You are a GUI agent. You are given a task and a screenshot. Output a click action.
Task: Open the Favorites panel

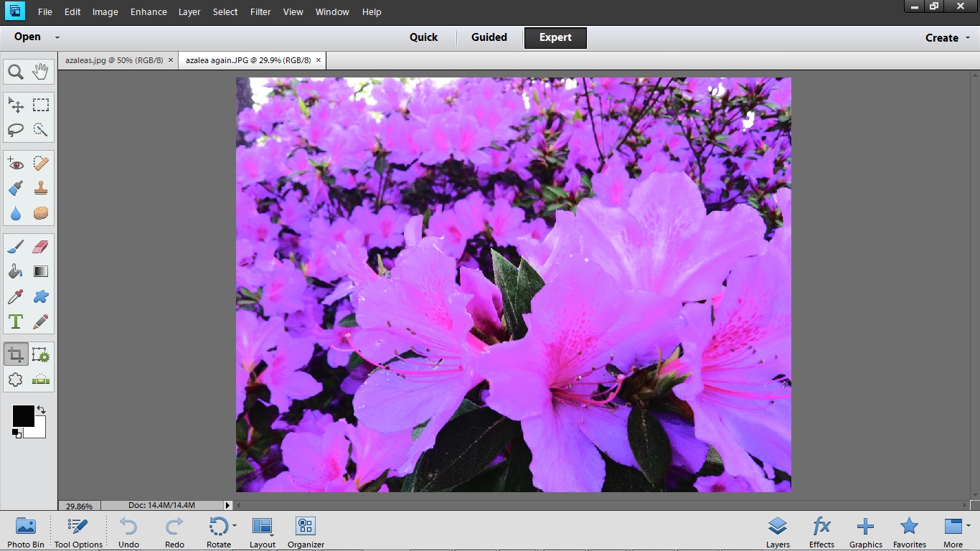point(909,532)
